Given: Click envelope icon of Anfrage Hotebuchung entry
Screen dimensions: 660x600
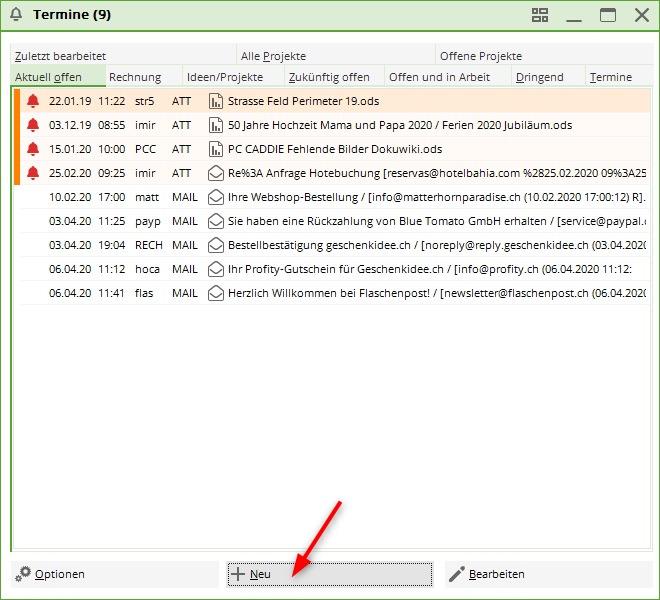Looking at the screenshot, I should click(x=215, y=173).
